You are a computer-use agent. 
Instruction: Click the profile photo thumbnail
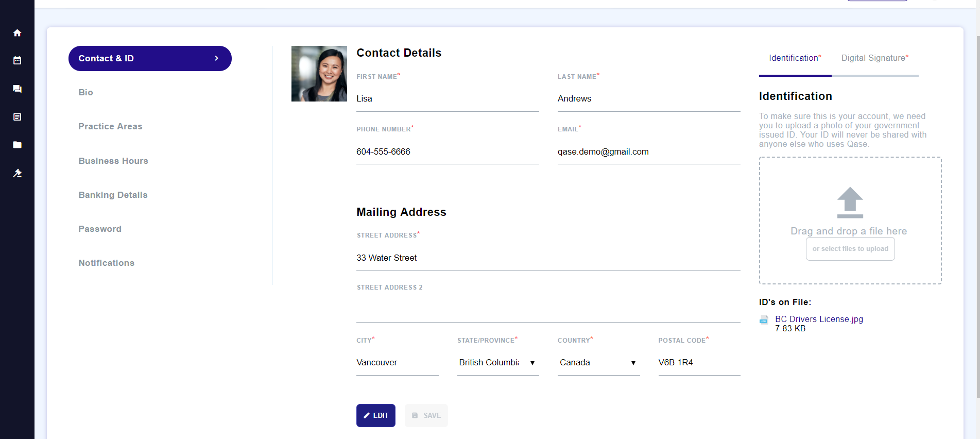tap(319, 74)
